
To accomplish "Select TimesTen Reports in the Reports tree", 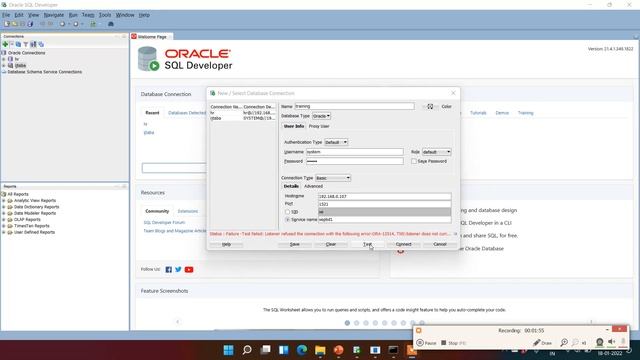I will click(31, 226).
